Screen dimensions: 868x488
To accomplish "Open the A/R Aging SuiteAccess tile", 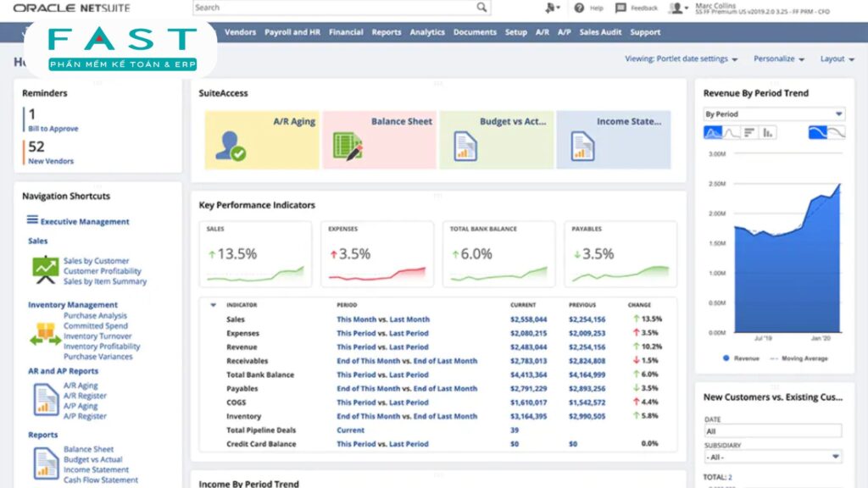I will click(x=262, y=140).
